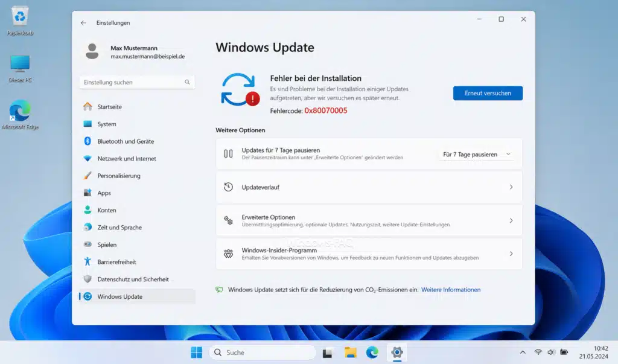Image resolution: width=618 pixels, height=364 pixels.
Task: Select Konten label in sidebar
Action: [107, 210]
